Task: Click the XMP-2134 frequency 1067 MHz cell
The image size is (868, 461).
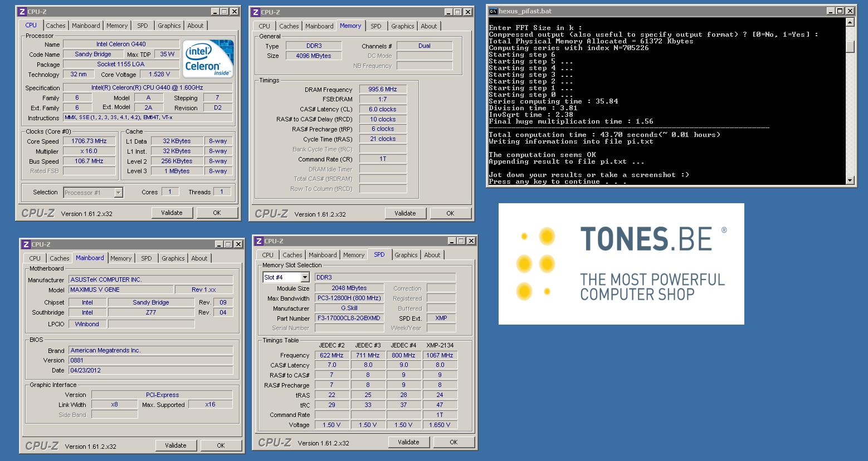Action: click(440, 355)
